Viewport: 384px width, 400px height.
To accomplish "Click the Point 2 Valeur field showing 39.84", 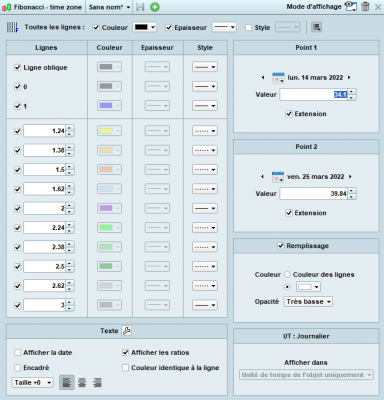I will [x=314, y=194].
